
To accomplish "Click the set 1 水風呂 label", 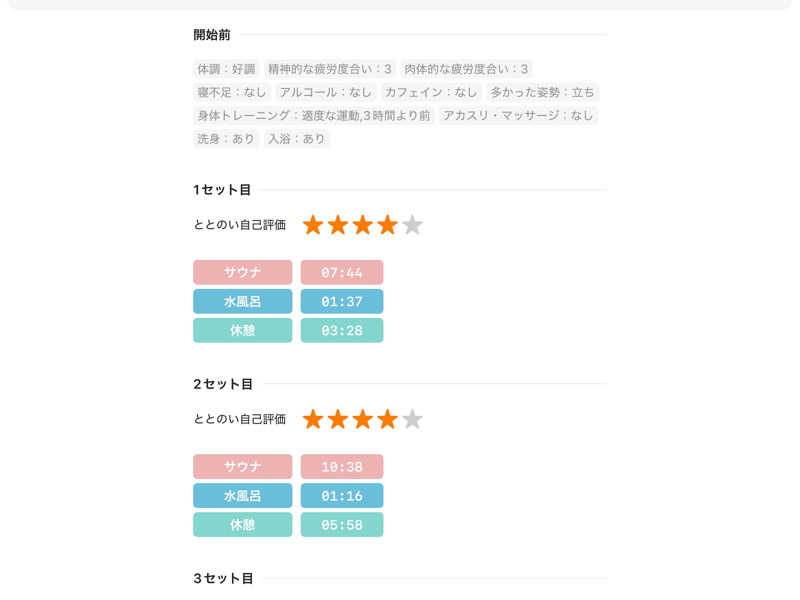I will [242, 301].
